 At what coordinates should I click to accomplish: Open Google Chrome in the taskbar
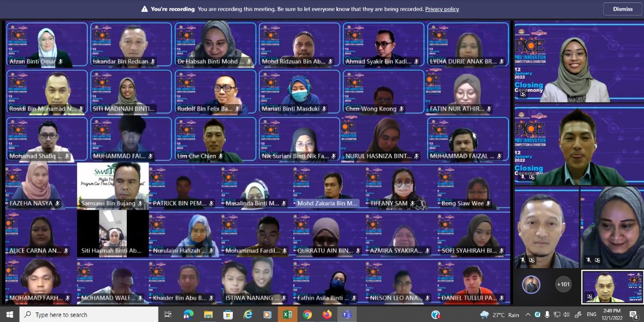(x=307, y=314)
